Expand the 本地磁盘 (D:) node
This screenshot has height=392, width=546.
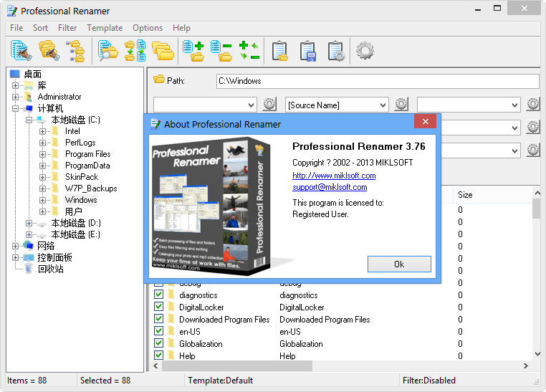click(x=29, y=223)
